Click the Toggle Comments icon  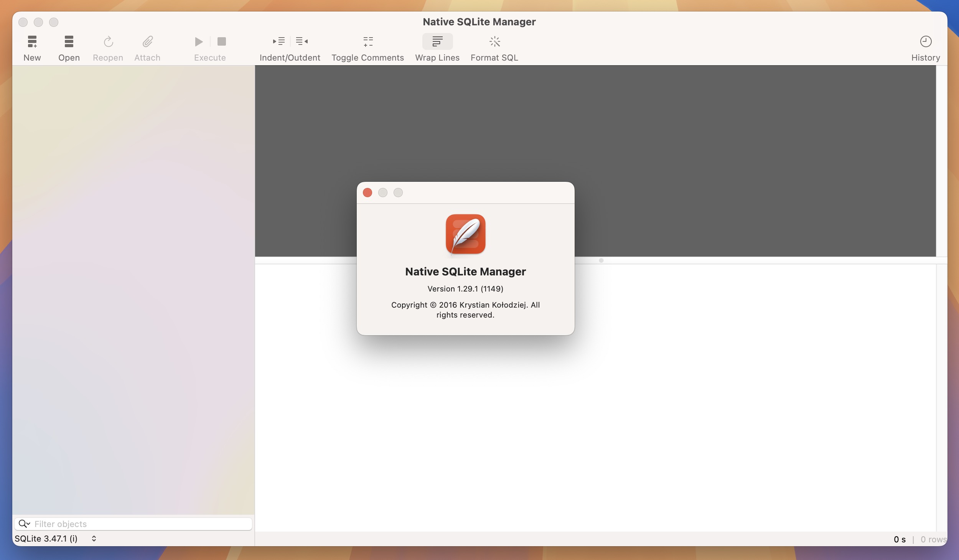click(x=368, y=41)
